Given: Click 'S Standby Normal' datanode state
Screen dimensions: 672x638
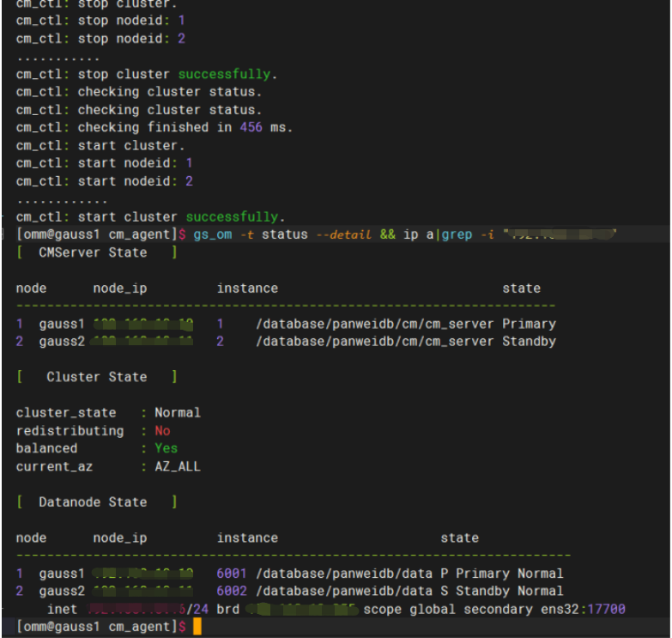Looking at the screenshot, I should [502, 592].
